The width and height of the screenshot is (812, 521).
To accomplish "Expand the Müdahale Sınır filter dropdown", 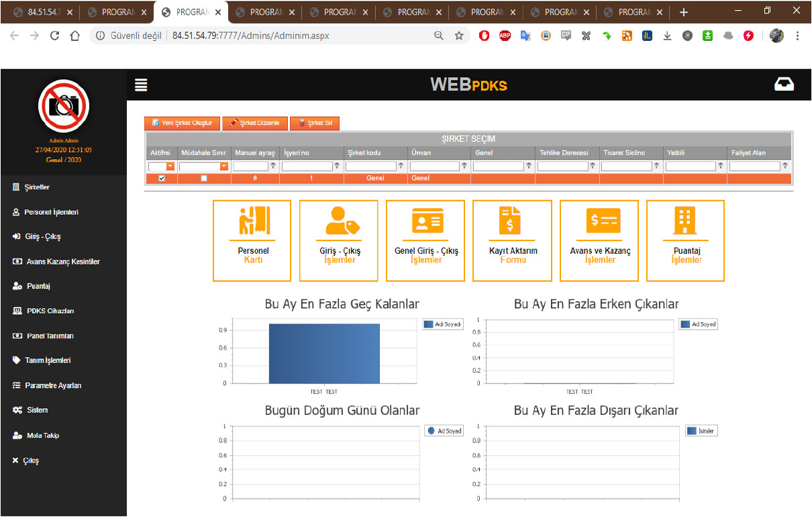I will pyautogui.click(x=223, y=166).
